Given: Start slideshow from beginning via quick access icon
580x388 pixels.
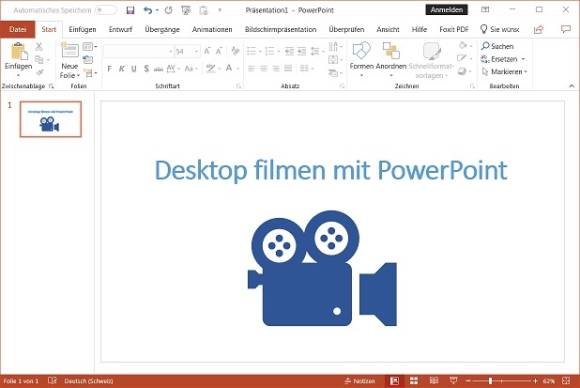Looking at the screenshot, I should point(186,10).
